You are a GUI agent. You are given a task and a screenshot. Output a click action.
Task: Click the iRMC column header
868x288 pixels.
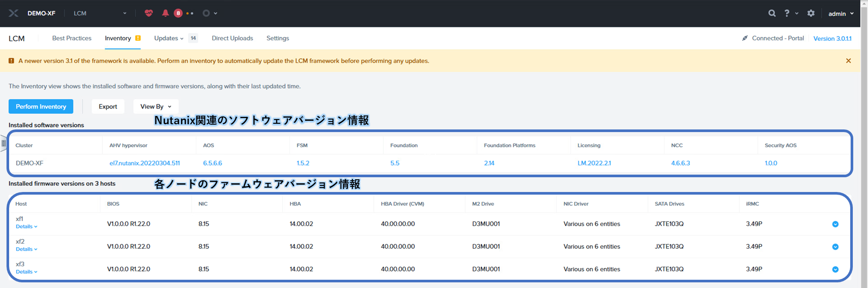[753, 204]
